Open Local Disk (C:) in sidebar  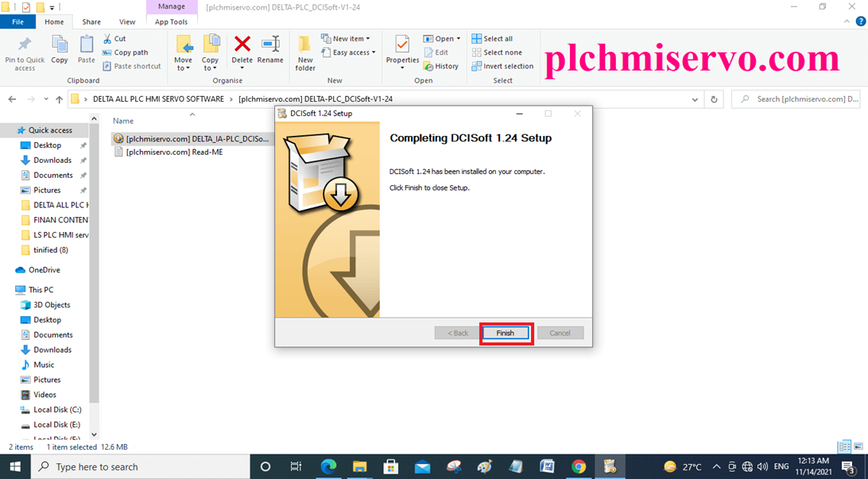51,410
